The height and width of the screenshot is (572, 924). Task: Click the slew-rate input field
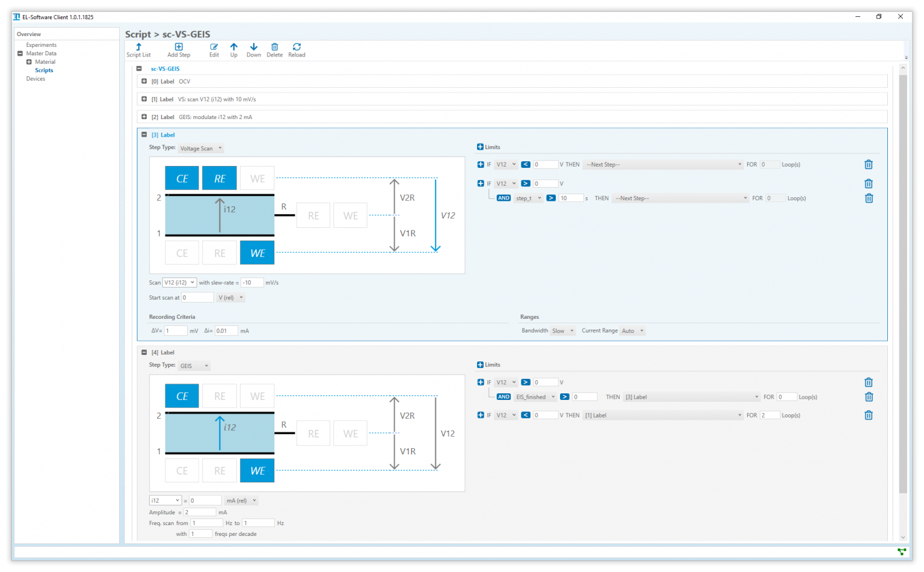pyautogui.click(x=252, y=283)
